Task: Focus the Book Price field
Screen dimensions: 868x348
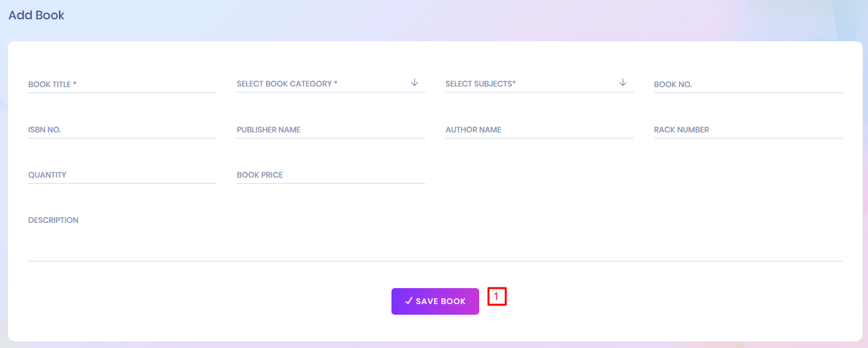Action: [330, 175]
